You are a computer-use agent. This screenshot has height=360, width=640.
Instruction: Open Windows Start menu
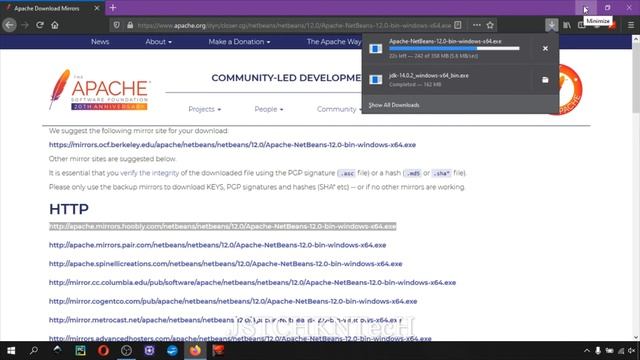coord(11,351)
